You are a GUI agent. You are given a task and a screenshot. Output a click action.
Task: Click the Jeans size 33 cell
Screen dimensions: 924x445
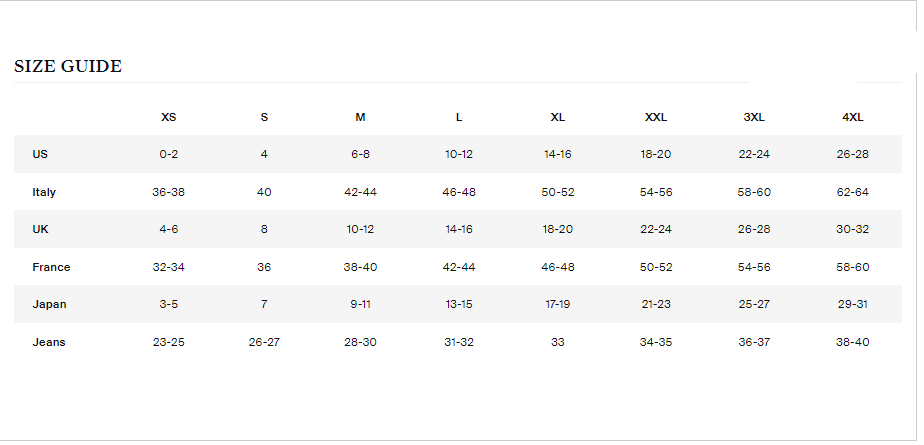[x=558, y=342]
